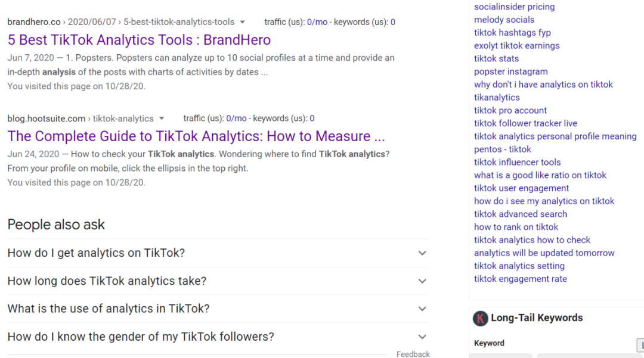Select "pentos - tiktok" related keyword
Viewport: 644px width, 358px height.
[502, 150]
